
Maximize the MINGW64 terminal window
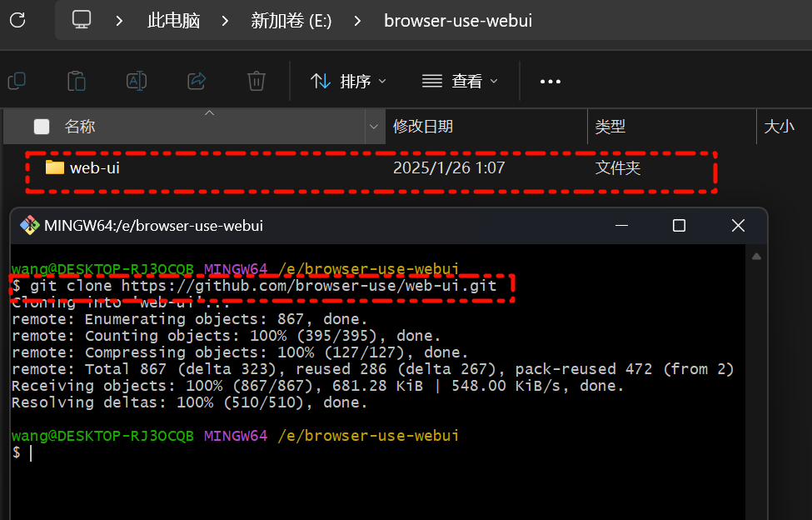[x=679, y=225]
